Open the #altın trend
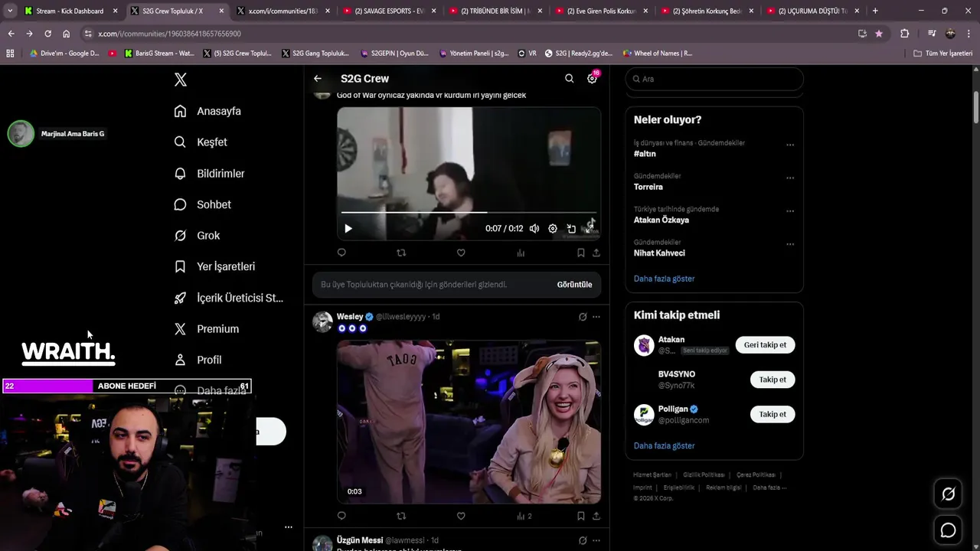 coord(645,154)
